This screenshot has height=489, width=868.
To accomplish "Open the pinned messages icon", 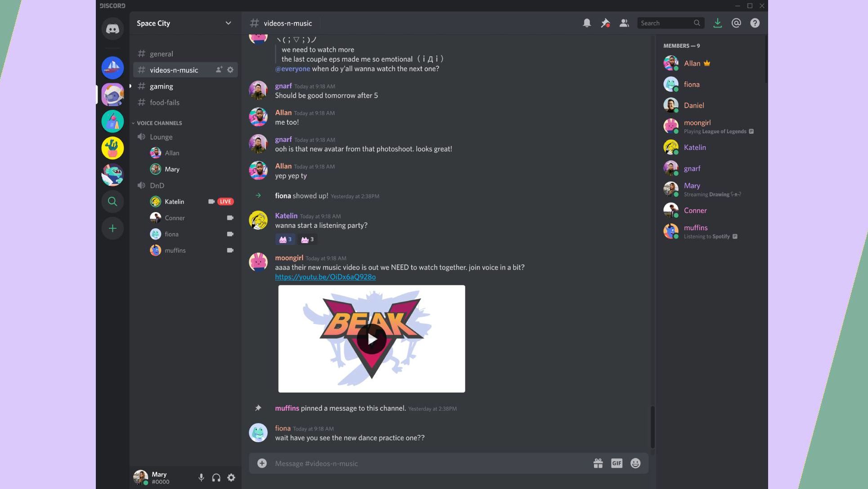I will click(x=605, y=23).
